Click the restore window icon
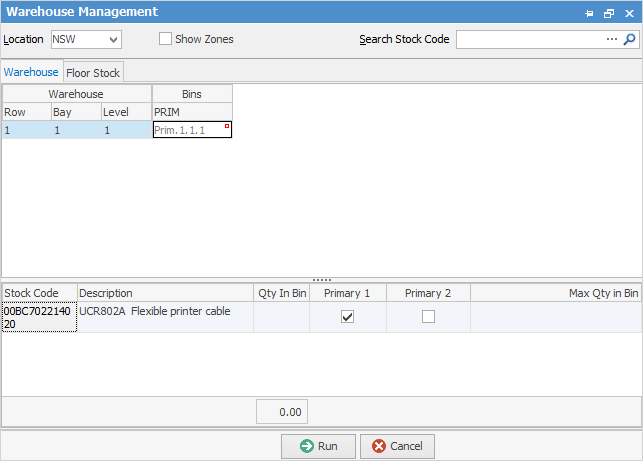The width and height of the screenshot is (643, 461). tap(608, 13)
